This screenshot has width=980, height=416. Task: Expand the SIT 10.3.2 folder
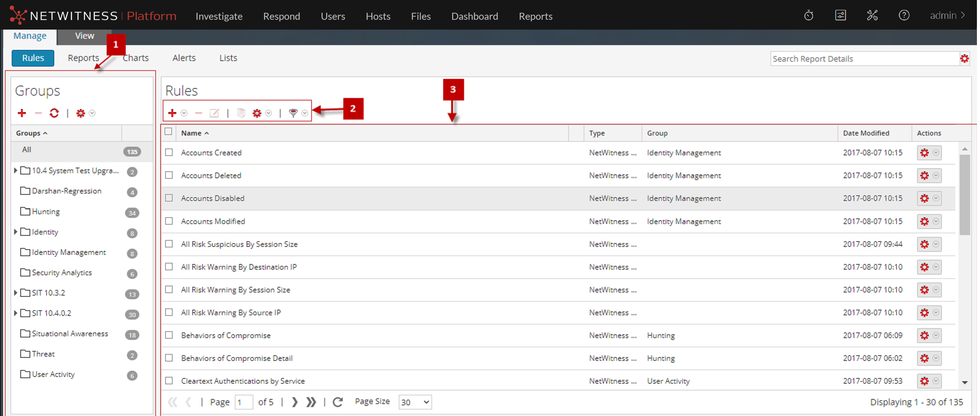coord(16,293)
